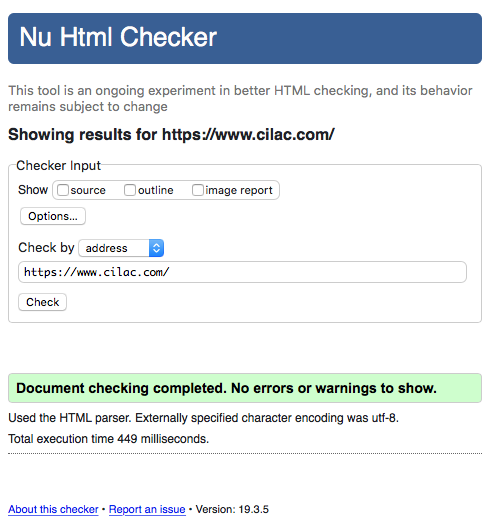The height and width of the screenshot is (521, 494).
Task: Click the Used the HTML parser line
Action: [x=203, y=418]
